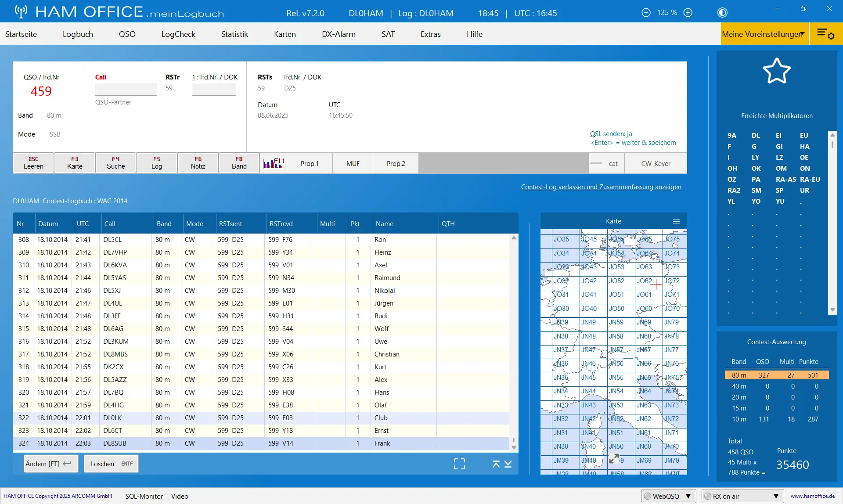The width and height of the screenshot is (843, 504).
Task: Open the SAT menu
Action: 388,34
